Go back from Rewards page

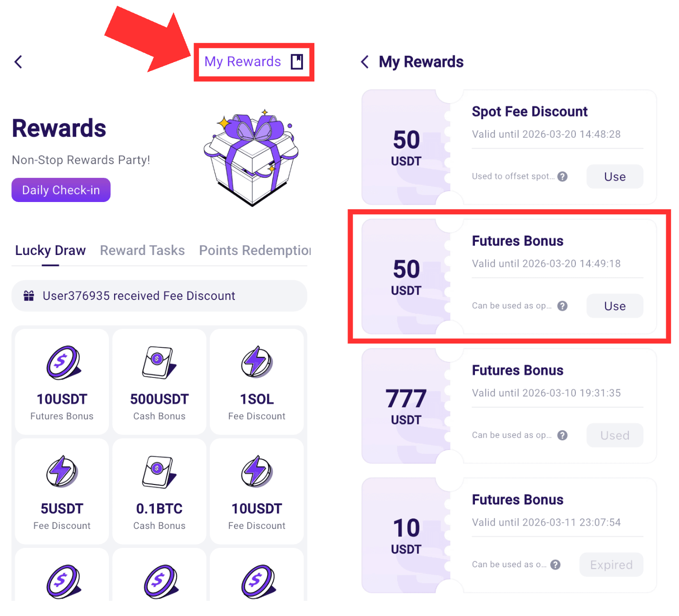(x=18, y=62)
